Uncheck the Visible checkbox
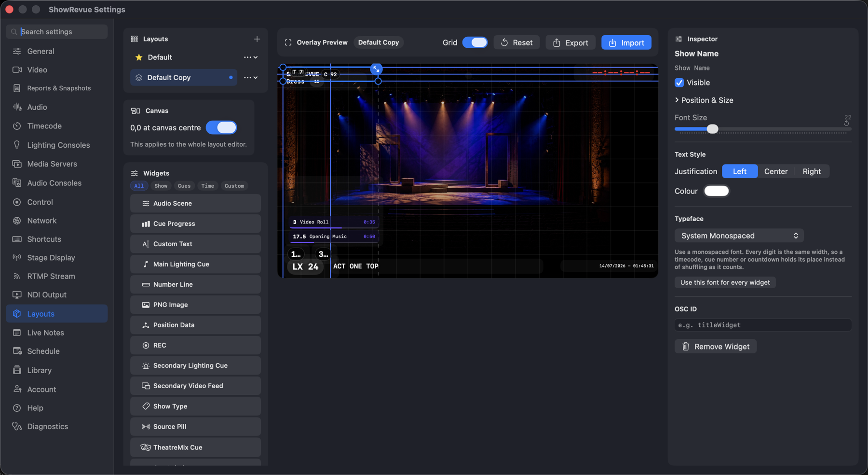 coord(679,83)
